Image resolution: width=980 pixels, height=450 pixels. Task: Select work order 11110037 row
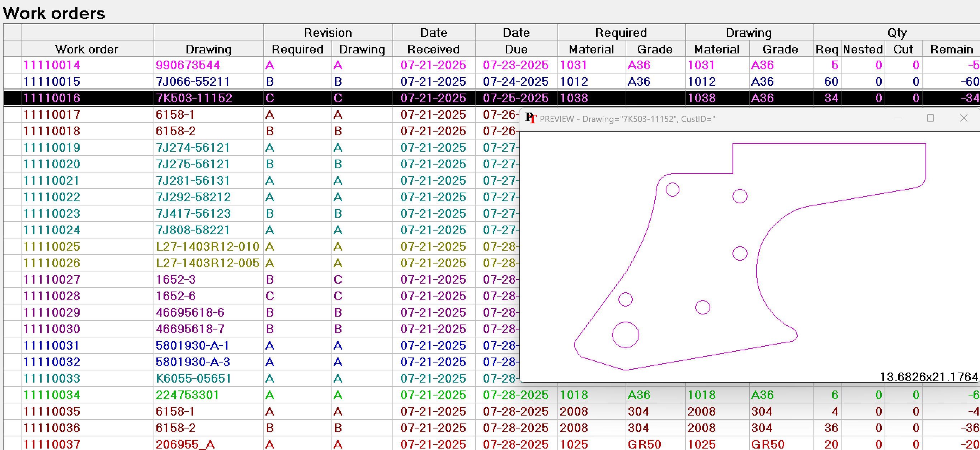[52, 444]
